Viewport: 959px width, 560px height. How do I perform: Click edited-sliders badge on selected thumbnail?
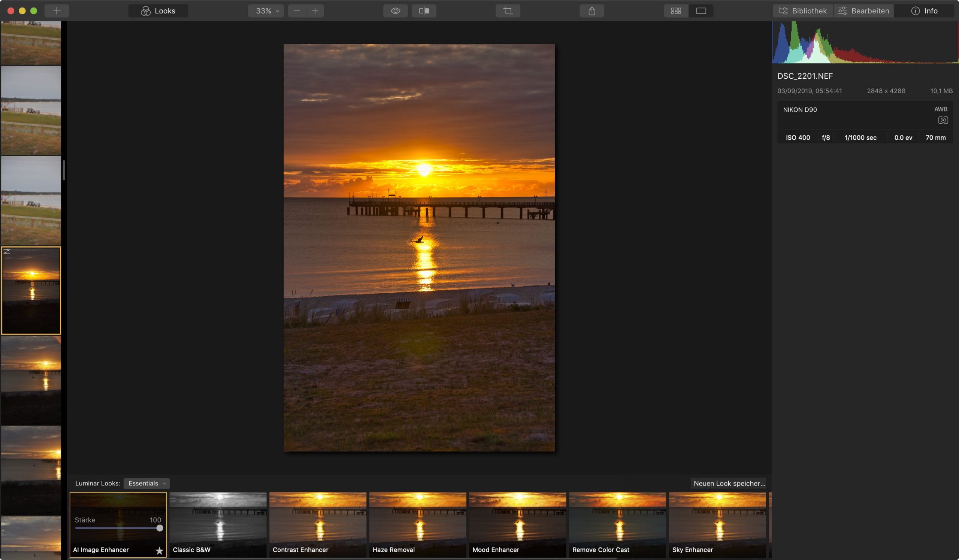click(7, 251)
